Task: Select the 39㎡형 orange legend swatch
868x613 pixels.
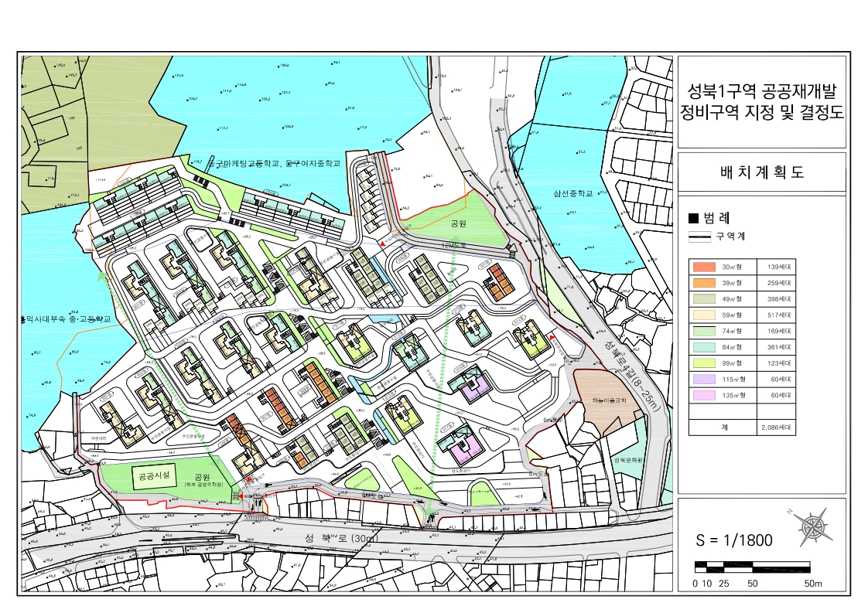Action: (703, 283)
